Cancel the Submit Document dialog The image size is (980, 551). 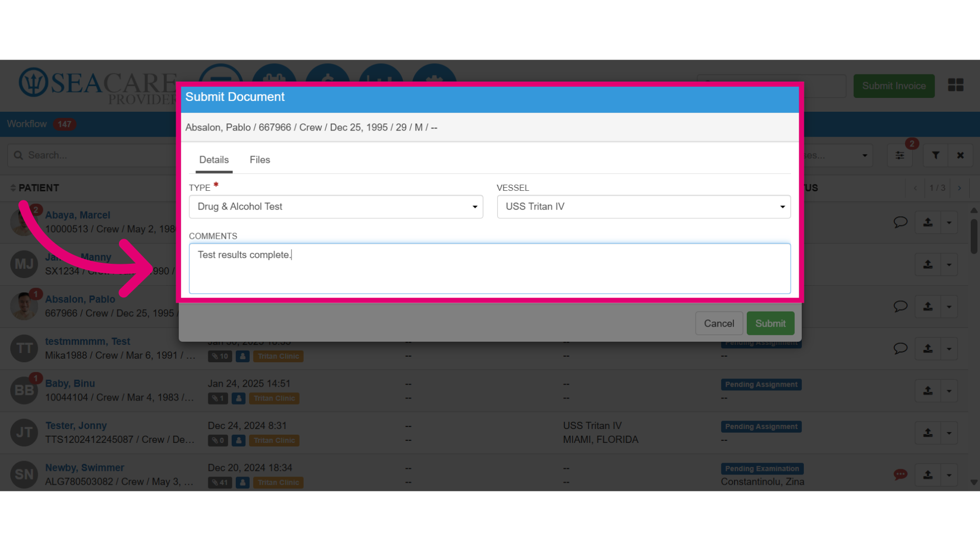[719, 323]
